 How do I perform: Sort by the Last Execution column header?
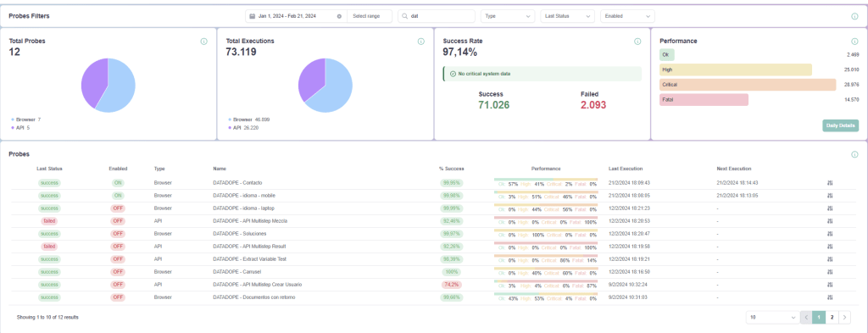(x=626, y=169)
